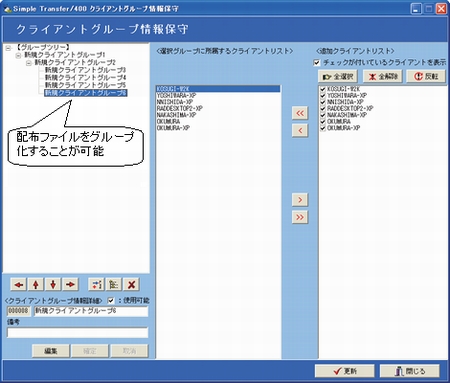Click 反転 invert selection button
450x383 pixels.
coord(426,76)
